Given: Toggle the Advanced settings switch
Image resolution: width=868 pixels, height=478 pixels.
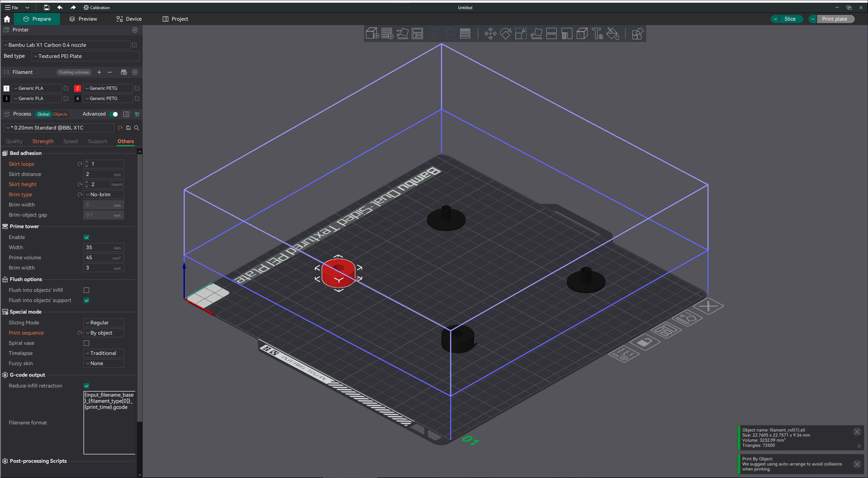Looking at the screenshot, I should 114,114.
